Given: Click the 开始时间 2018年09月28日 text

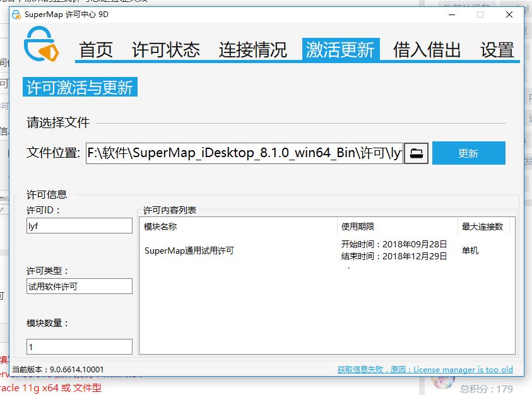Looking at the screenshot, I should click(x=394, y=244).
